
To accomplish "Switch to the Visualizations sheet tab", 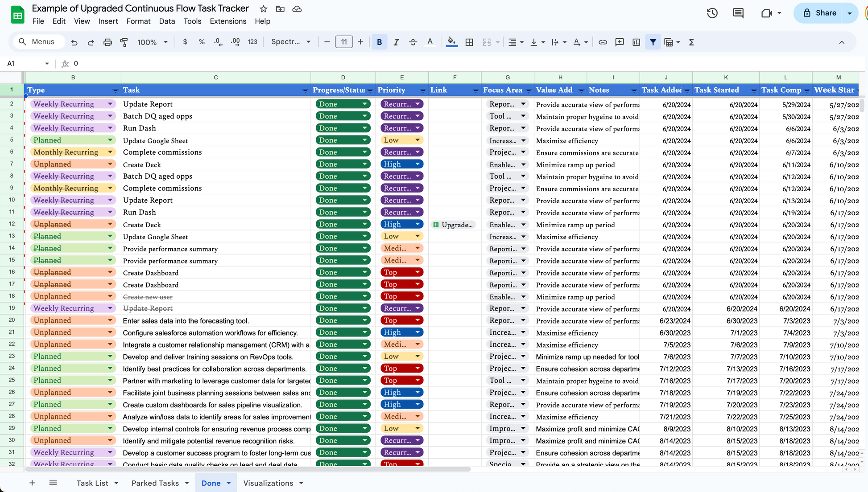I will 268,483.
